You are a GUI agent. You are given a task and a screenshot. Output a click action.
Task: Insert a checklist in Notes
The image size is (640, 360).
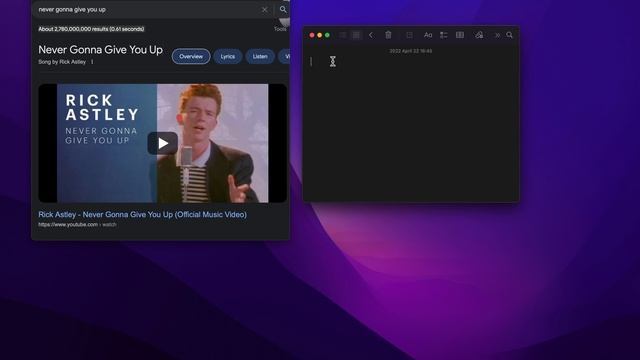(444, 35)
